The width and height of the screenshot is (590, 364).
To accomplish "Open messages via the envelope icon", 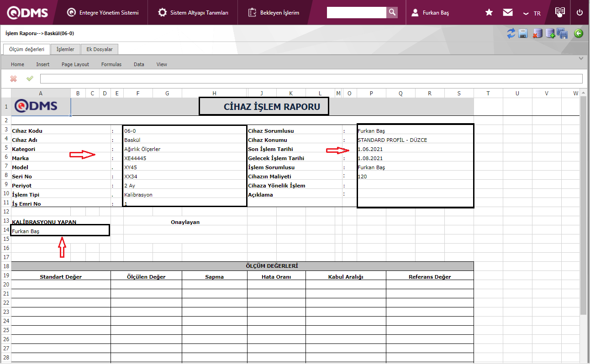I will click(x=508, y=13).
